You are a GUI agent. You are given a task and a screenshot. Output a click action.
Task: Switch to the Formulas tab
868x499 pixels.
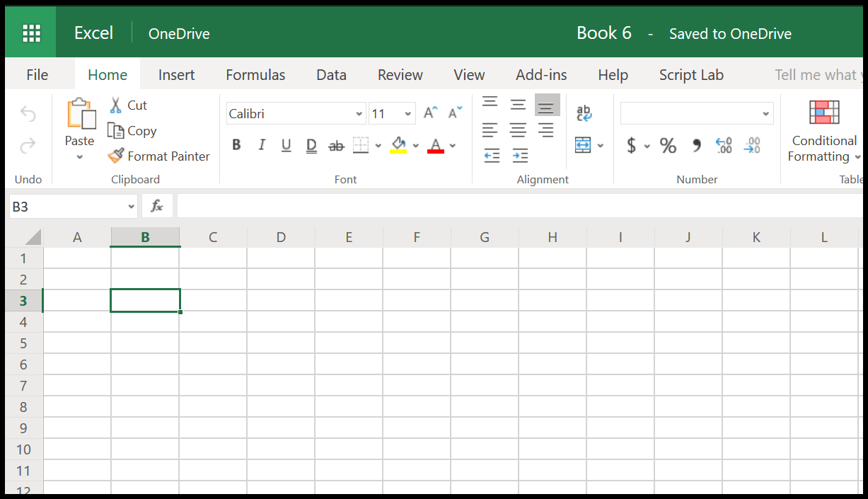point(255,74)
